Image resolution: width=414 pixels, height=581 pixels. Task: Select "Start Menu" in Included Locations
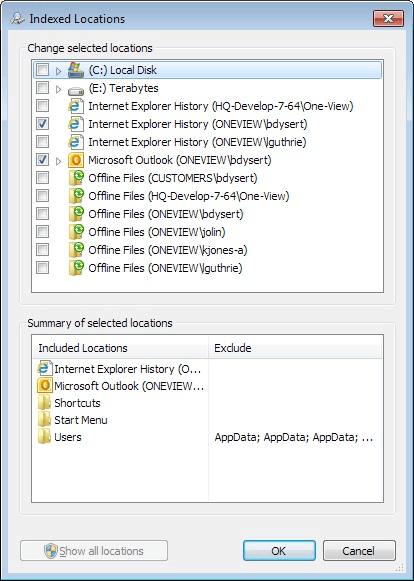point(81,420)
